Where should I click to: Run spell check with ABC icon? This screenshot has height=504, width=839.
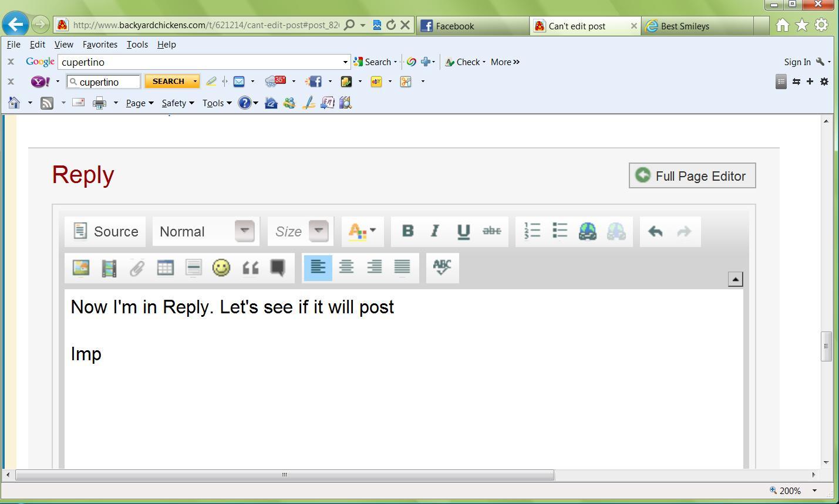(442, 268)
